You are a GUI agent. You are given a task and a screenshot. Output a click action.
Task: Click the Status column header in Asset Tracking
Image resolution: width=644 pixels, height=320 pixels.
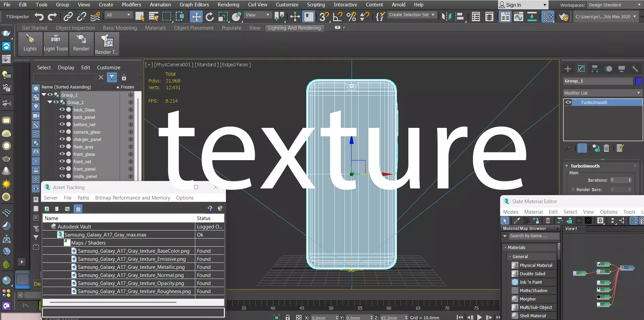pyautogui.click(x=210, y=218)
